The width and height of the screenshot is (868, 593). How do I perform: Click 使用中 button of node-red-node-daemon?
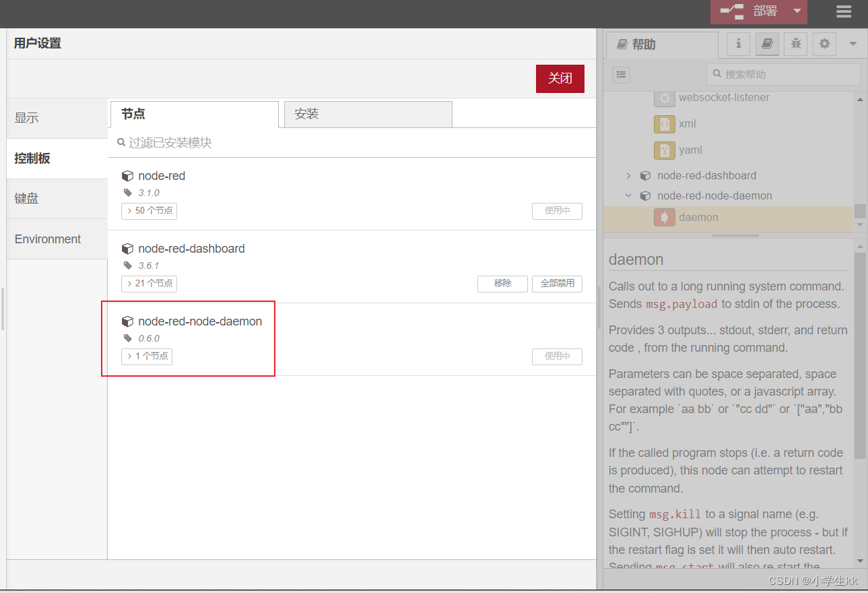[557, 356]
